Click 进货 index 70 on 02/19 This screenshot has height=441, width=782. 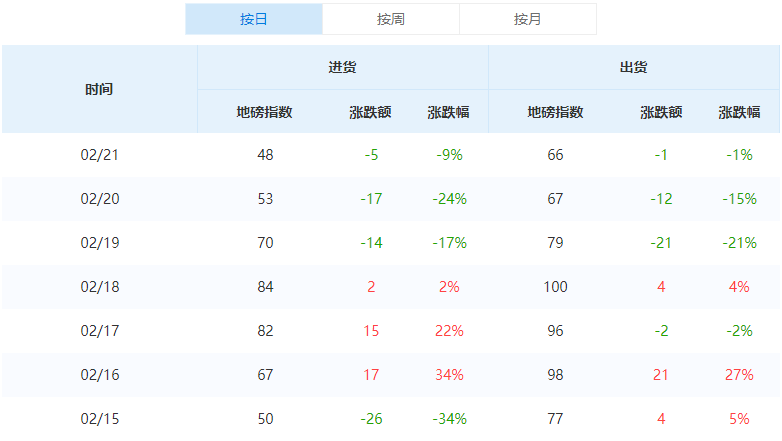[x=265, y=243]
